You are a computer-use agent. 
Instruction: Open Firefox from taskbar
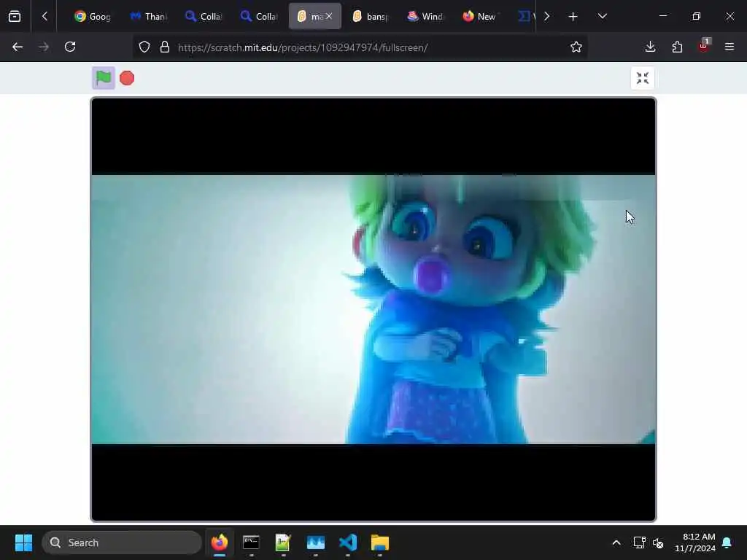tap(219, 542)
